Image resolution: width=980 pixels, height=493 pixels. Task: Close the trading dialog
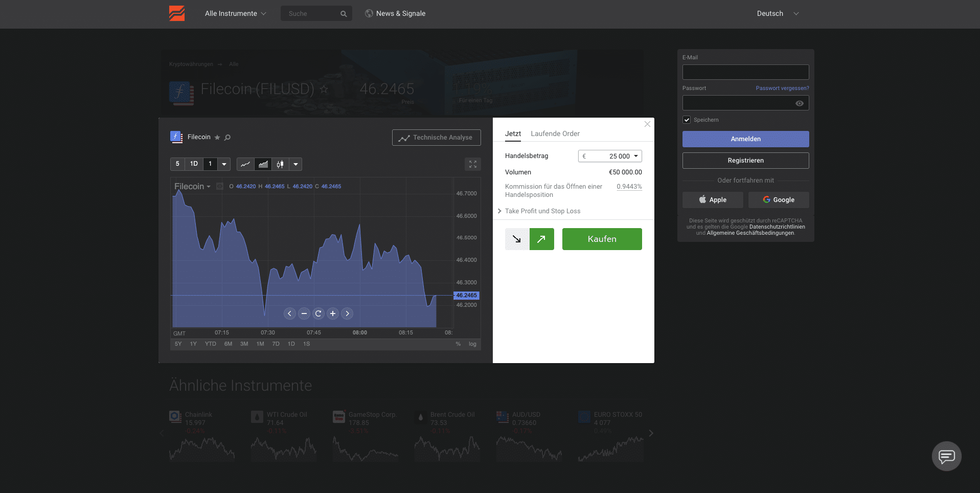pos(647,124)
